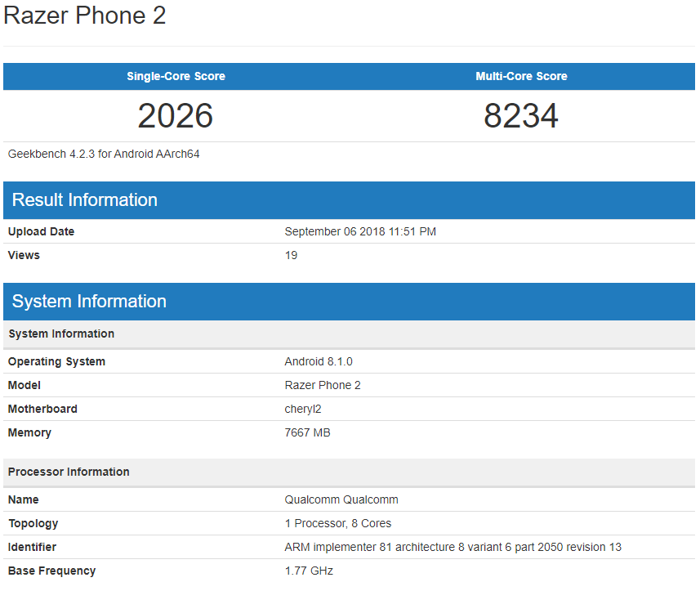Select the single-core score value 2026
Viewport: 700px width, 591px height.
click(175, 115)
